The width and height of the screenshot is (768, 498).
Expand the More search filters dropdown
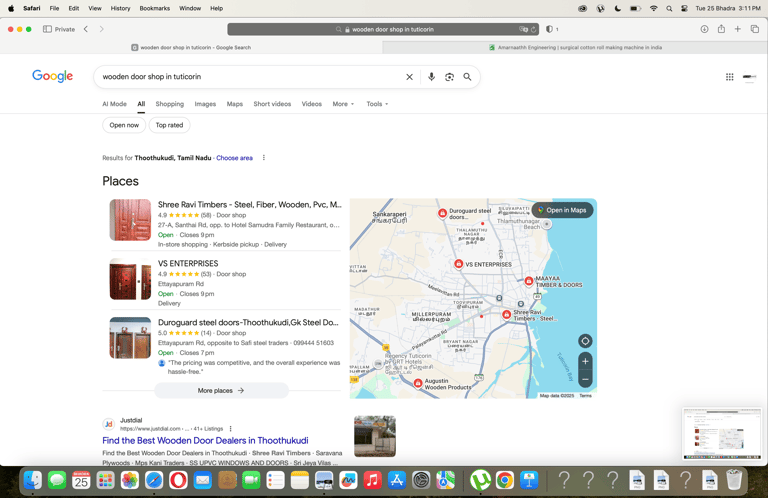(343, 104)
